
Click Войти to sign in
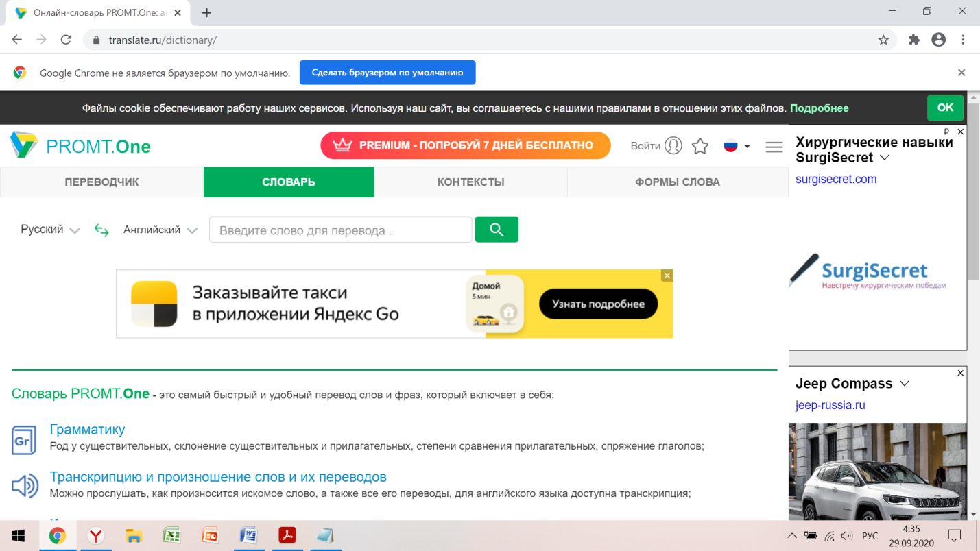pos(645,146)
